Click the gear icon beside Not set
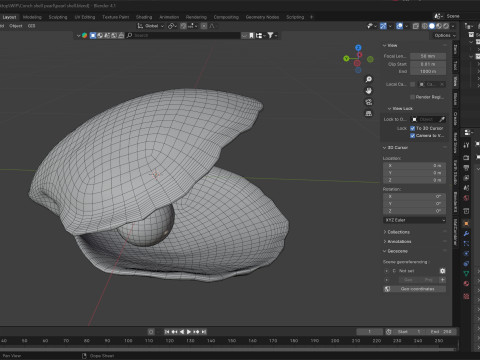480x360 pixels. point(442,271)
